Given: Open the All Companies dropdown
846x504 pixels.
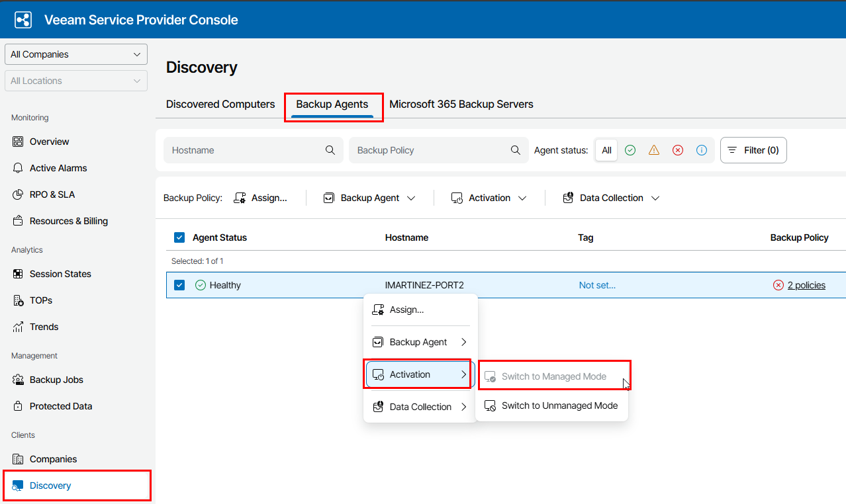Looking at the screenshot, I should click(75, 54).
